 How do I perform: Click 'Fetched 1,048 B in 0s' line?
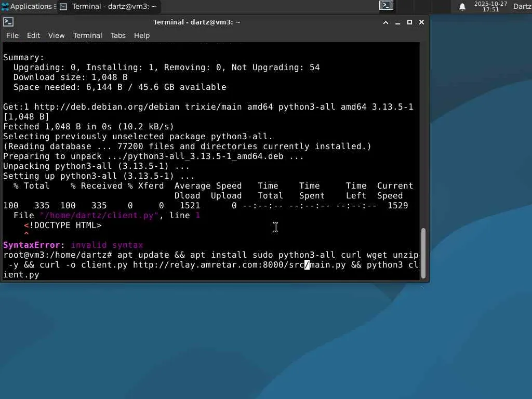pos(88,127)
